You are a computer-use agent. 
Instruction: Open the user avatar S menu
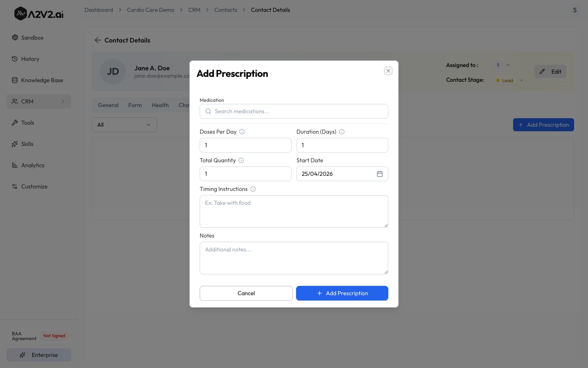pos(575,10)
